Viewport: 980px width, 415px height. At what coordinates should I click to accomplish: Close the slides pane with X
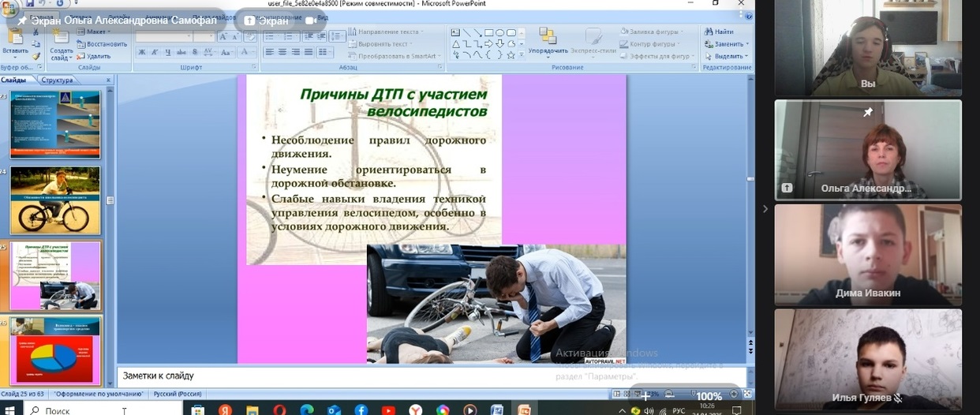[109, 80]
